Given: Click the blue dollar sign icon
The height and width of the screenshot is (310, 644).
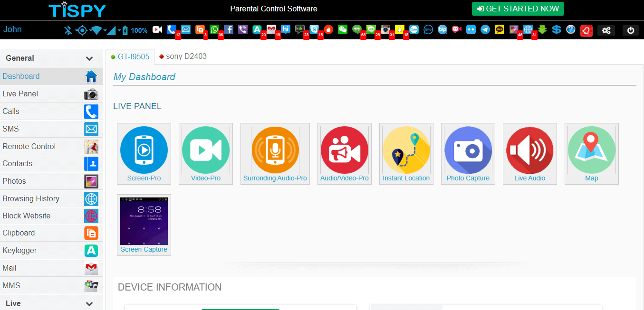Looking at the screenshot, I should 557,29.
